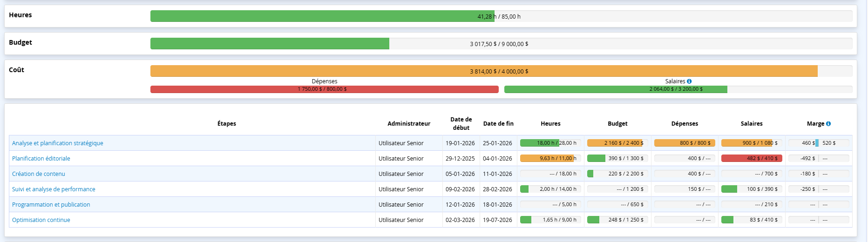This screenshot has height=242, width=868.
Task: Click the red 482 $ / 410 $ salary bar
Action: tap(752, 159)
